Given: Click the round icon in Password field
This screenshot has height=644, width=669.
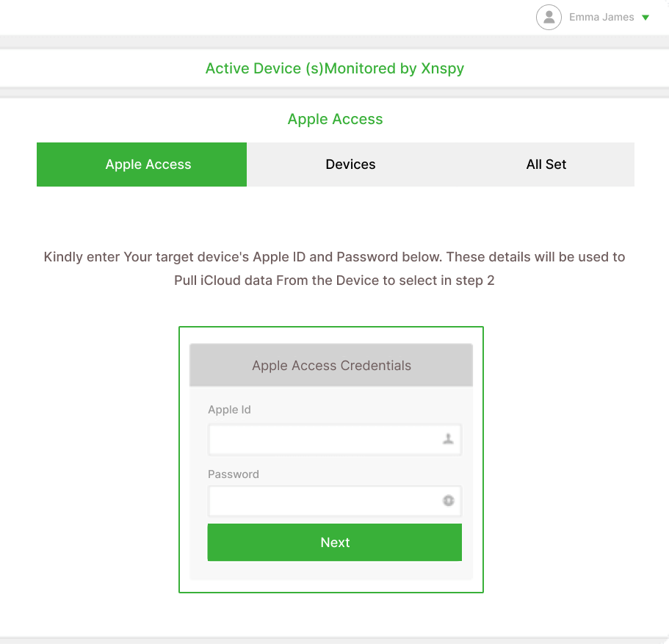Looking at the screenshot, I should tap(448, 501).
